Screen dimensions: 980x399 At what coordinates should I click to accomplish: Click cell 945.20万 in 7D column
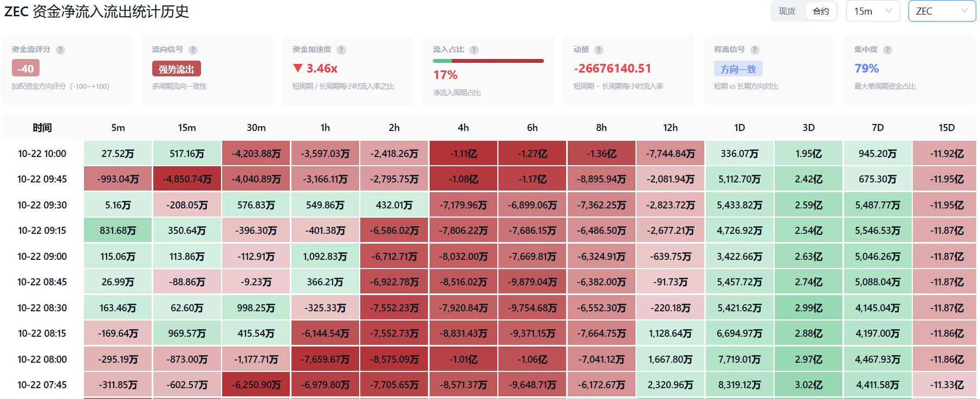[878, 154]
